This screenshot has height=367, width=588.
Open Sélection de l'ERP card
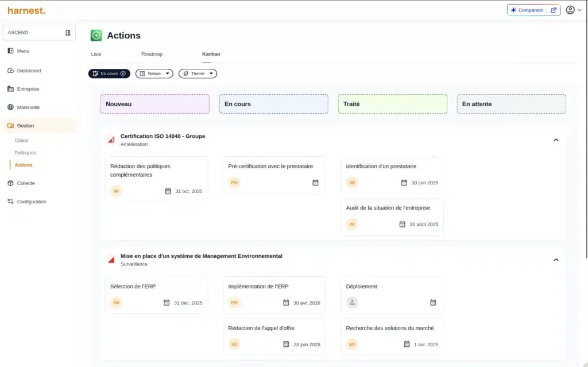156,295
